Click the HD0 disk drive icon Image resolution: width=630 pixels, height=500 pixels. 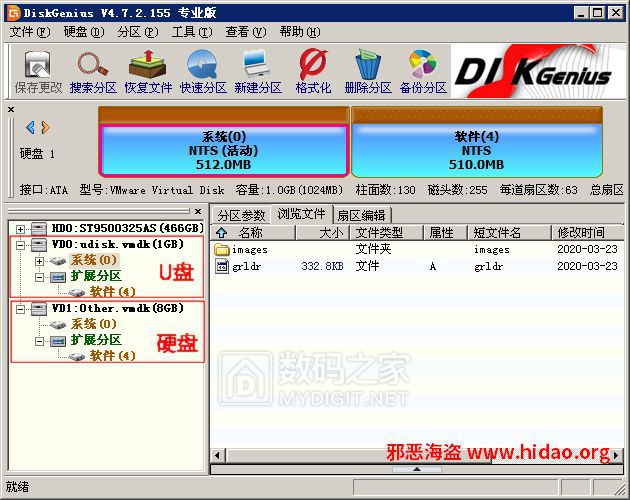[39, 228]
